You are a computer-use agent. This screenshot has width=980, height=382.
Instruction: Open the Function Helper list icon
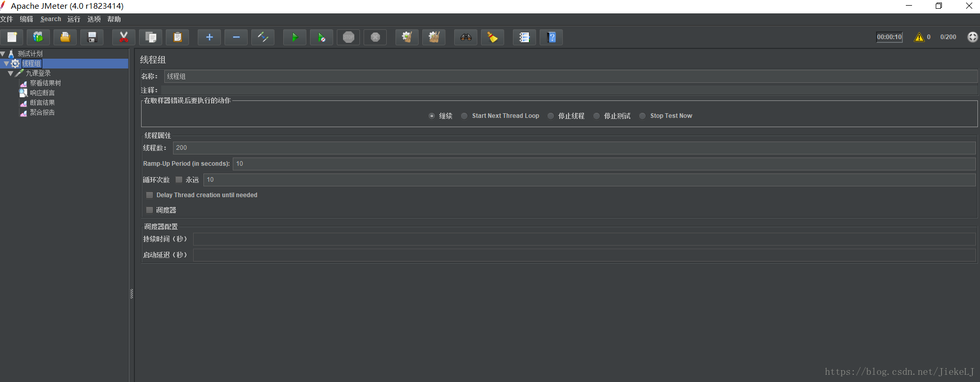coord(524,37)
